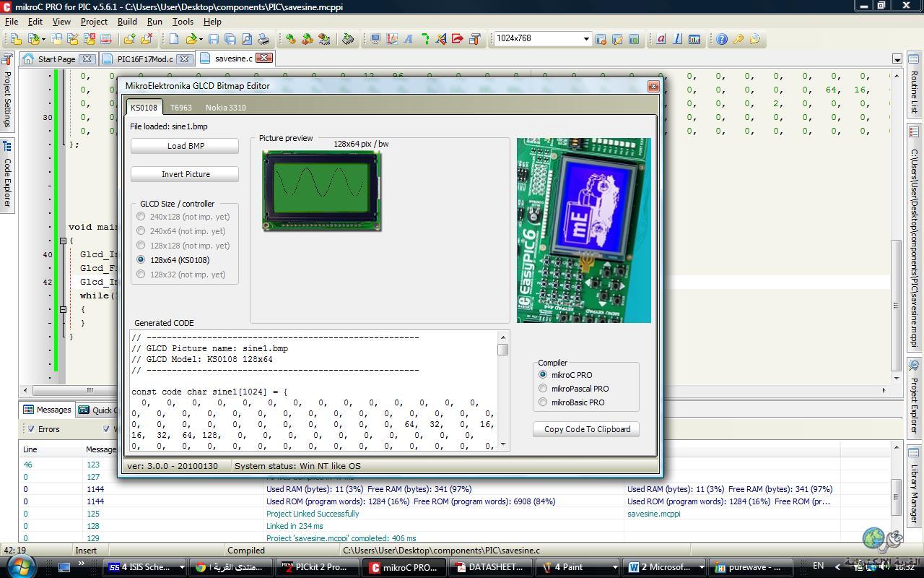
Task: Collapse the while loop code fold
Action: point(63,309)
